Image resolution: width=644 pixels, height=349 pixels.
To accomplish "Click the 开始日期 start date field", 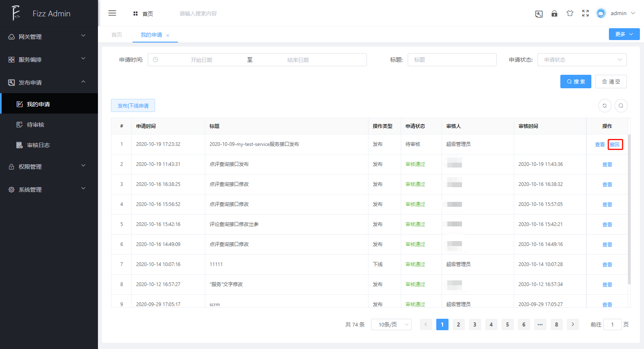I will 201,60.
